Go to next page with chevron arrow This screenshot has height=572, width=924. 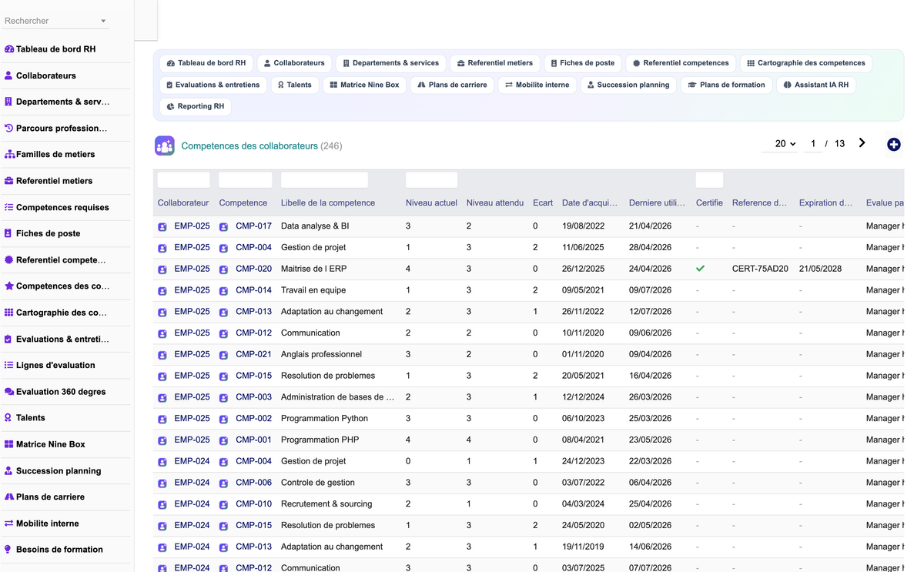point(862,143)
